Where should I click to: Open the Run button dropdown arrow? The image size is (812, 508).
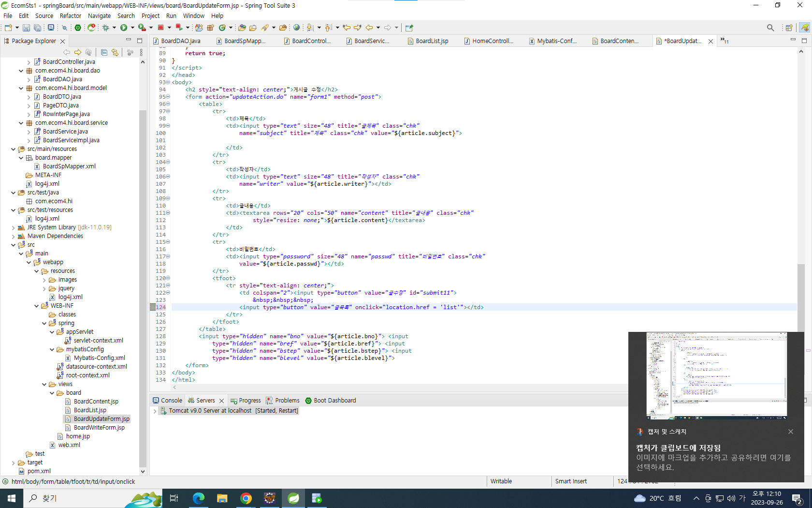[x=132, y=28]
